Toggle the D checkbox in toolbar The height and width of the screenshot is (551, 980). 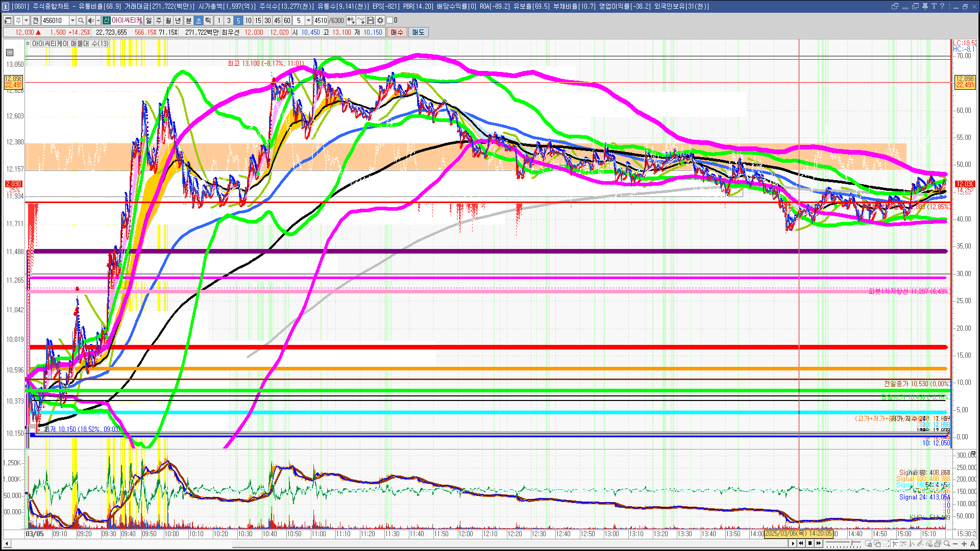click(x=390, y=20)
